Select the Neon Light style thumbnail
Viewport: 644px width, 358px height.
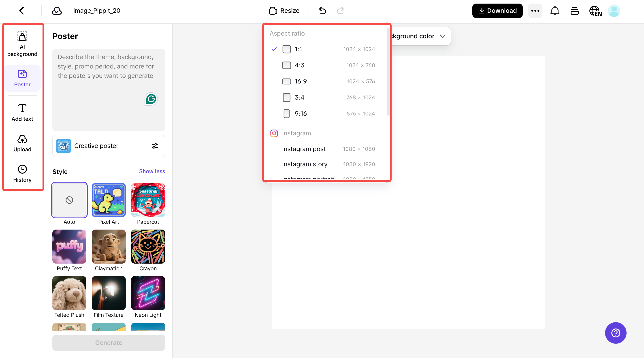pos(148,293)
